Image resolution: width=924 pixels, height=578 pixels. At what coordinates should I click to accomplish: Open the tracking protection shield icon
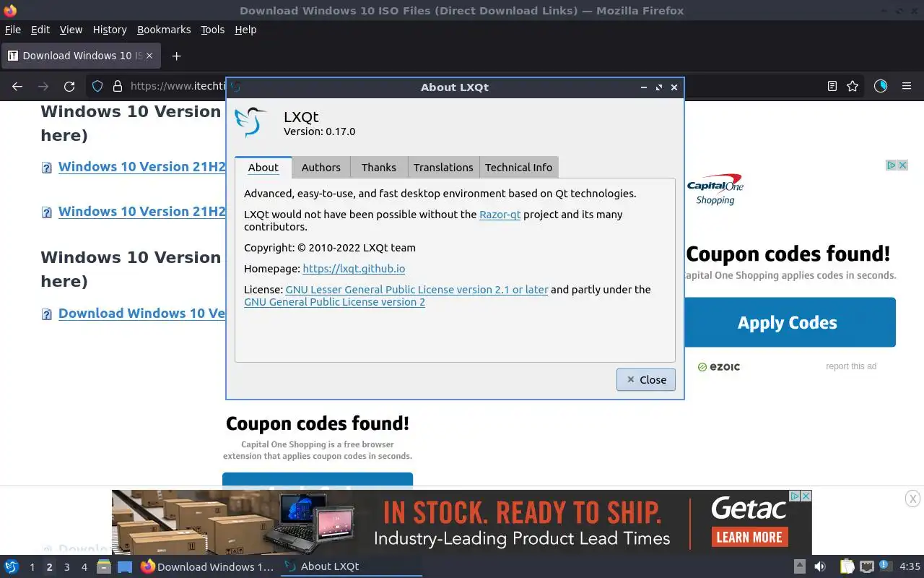97,86
